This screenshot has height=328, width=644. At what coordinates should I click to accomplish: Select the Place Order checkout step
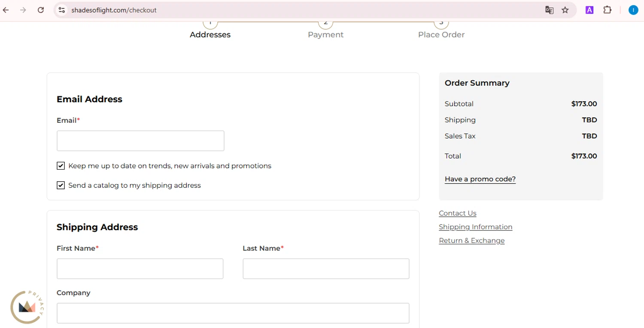click(x=441, y=34)
